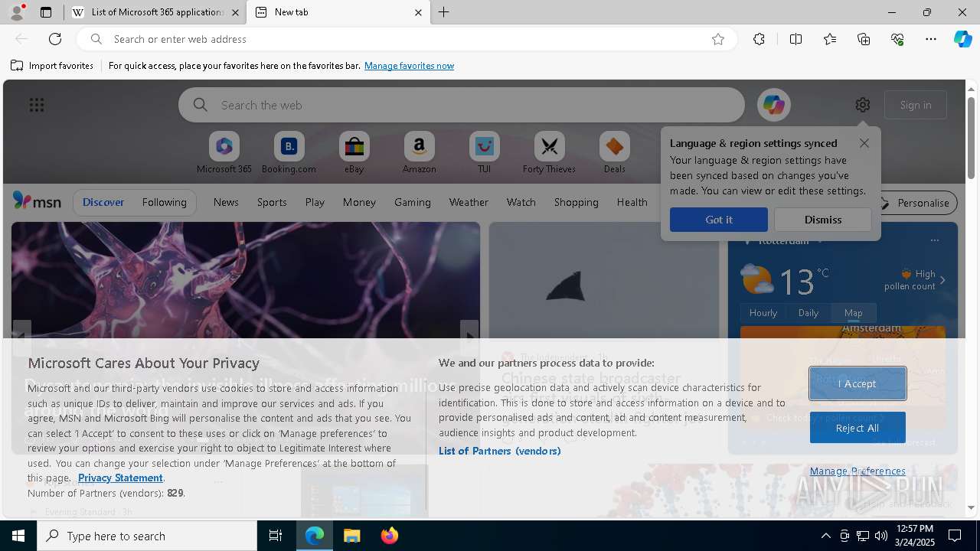980x551 pixels.
Task: Open the Microsoft 365 quick link
Action: [224, 153]
